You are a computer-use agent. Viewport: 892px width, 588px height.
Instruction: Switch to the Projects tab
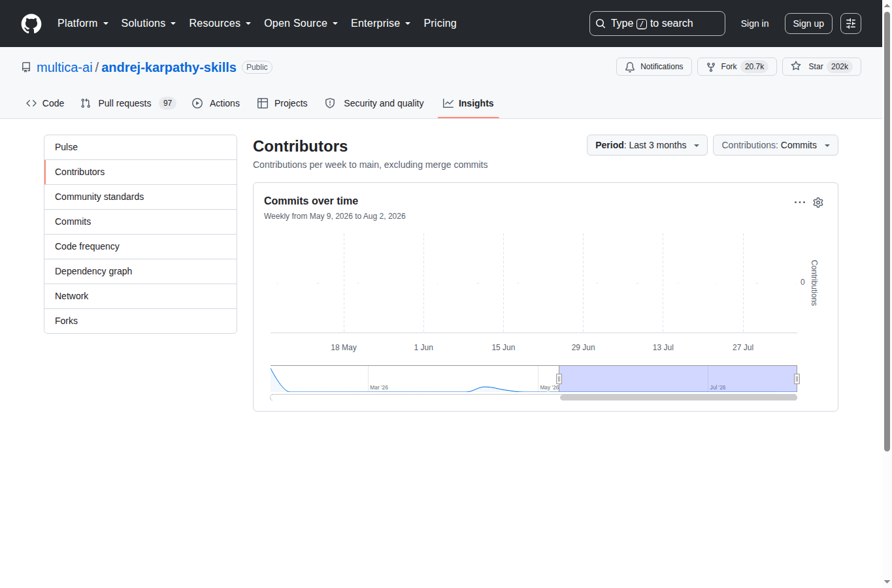coord(282,103)
